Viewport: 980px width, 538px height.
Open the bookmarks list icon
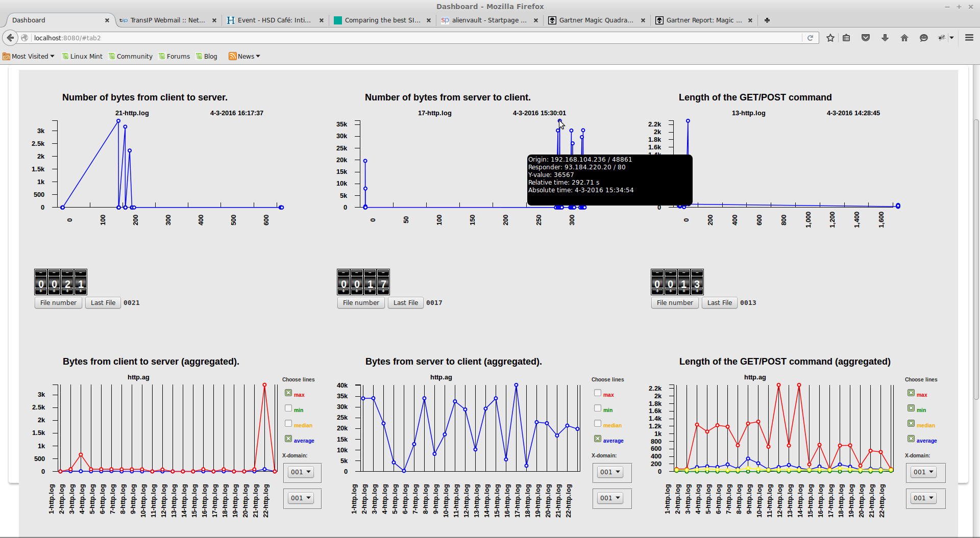[846, 38]
